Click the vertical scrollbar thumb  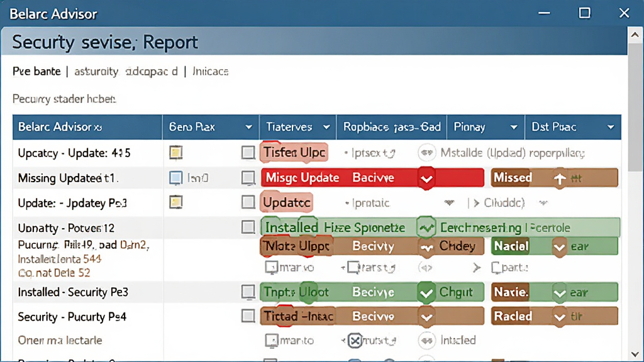tap(635, 107)
